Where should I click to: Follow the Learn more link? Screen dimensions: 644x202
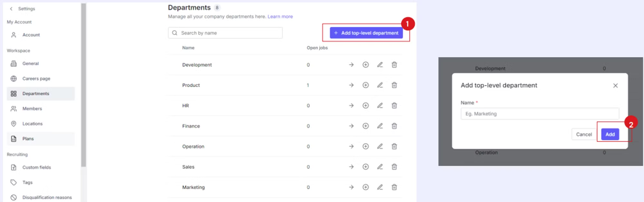pyautogui.click(x=280, y=16)
